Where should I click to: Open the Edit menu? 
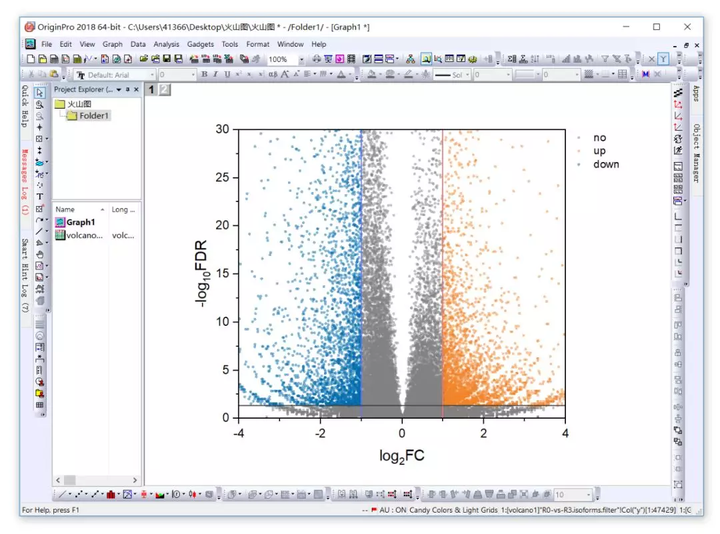click(66, 44)
